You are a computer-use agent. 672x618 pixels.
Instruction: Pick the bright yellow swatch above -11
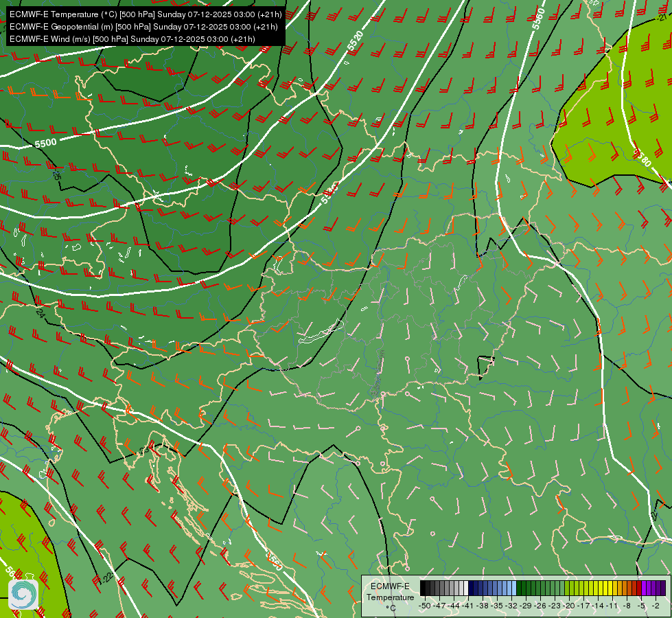[611, 588]
